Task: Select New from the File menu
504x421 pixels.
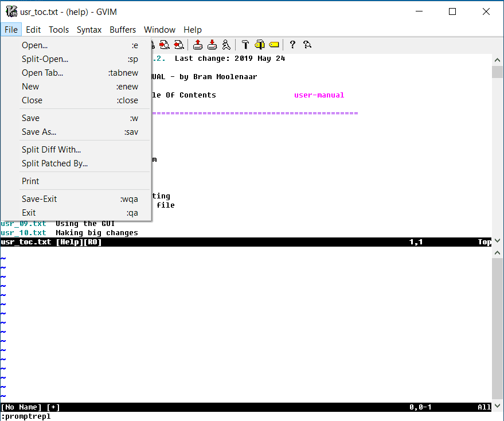Action: [x=76, y=87]
